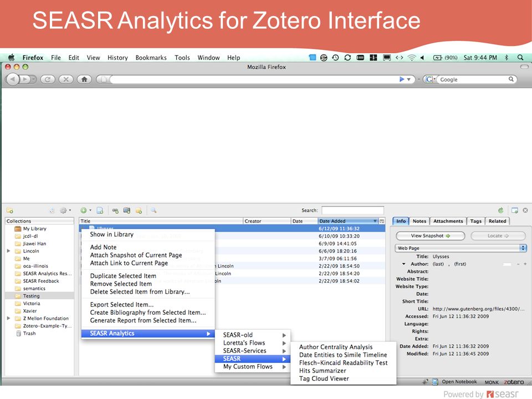The width and height of the screenshot is (532, 399).
Task: Open the History menu in menu bar
Action: pyautogui.click(x=117, y=58)
